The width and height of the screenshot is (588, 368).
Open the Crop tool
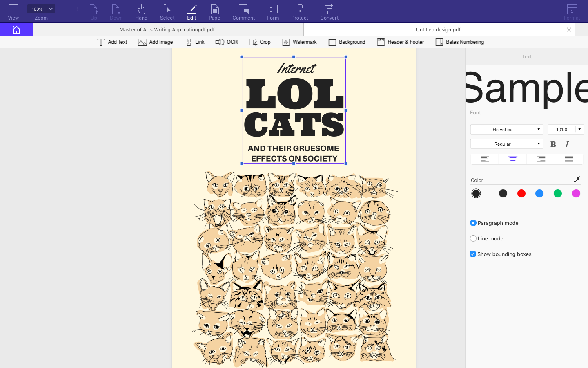coord(260,42)
